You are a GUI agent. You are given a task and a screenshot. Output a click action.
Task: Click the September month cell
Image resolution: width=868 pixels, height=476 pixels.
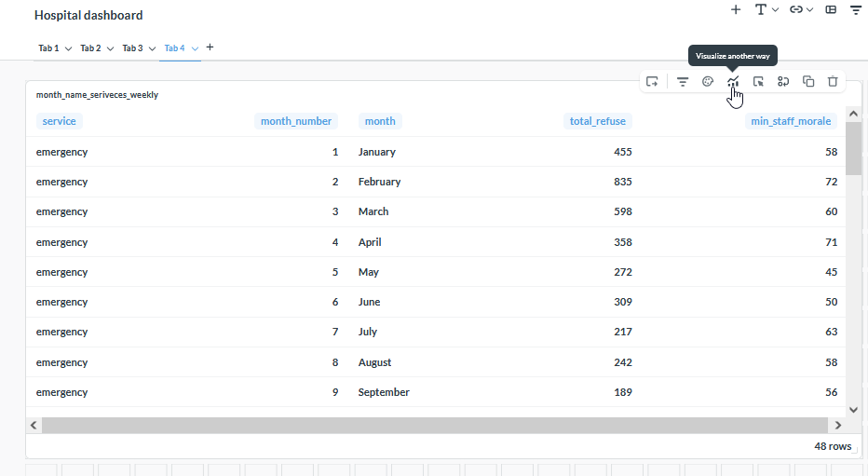tap(384, 392)
